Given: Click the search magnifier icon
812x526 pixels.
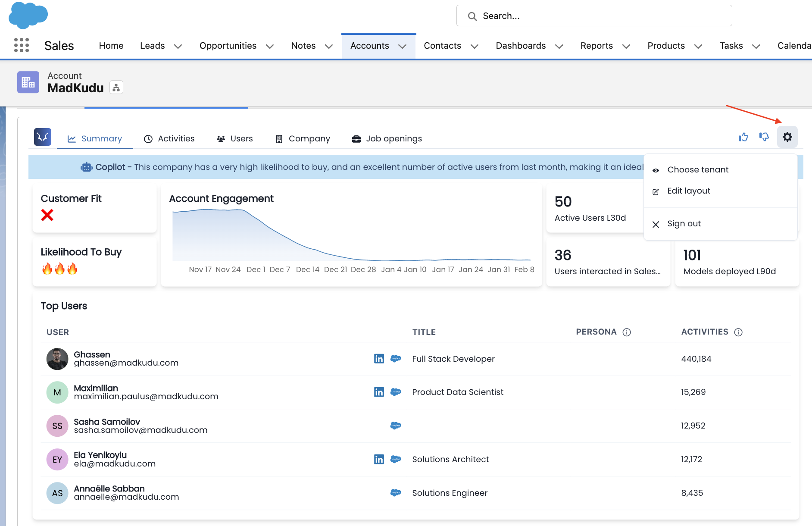Looking at the screenshot, I should tap(472, 16).
